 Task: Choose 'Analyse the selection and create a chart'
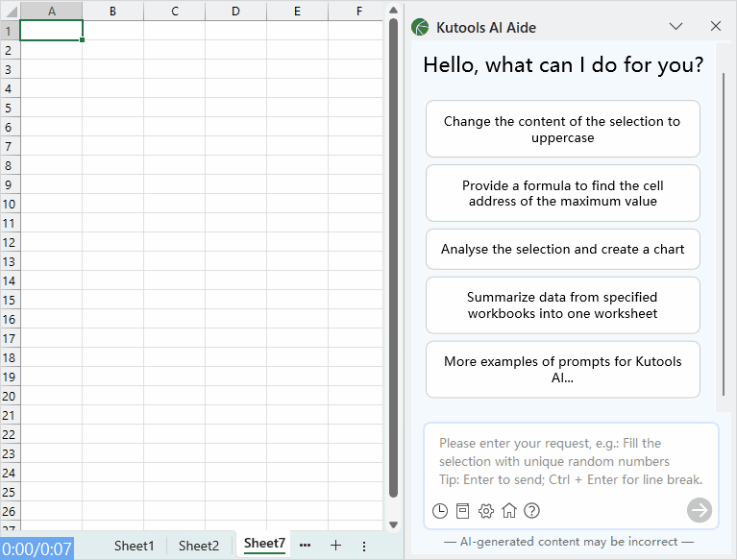[x=563, y=249]
